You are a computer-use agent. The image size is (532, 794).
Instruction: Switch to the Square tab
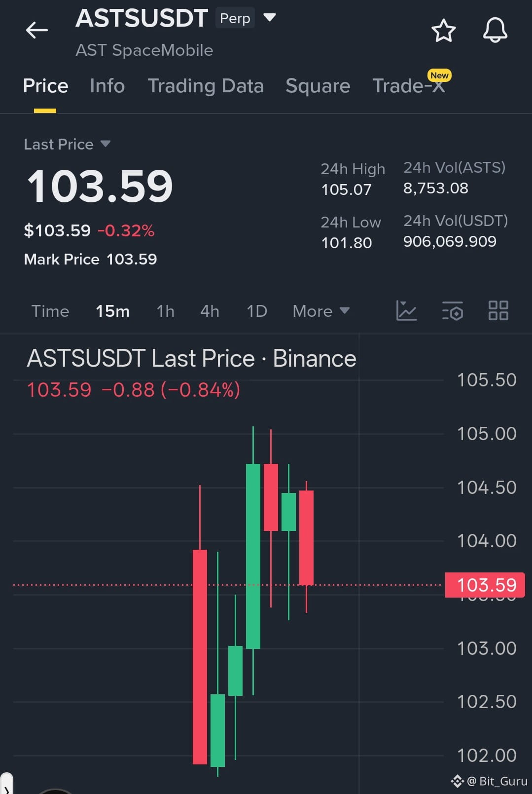(318, 86)
